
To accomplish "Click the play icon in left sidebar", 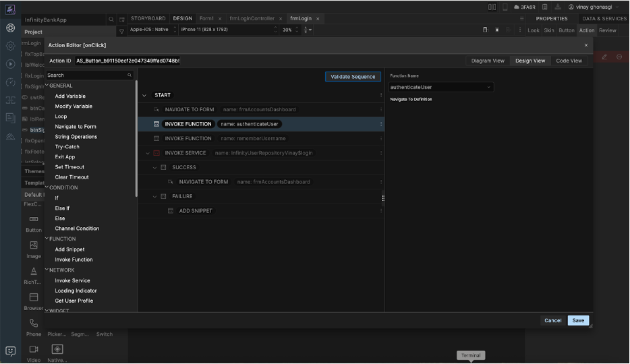I will 10,64.
